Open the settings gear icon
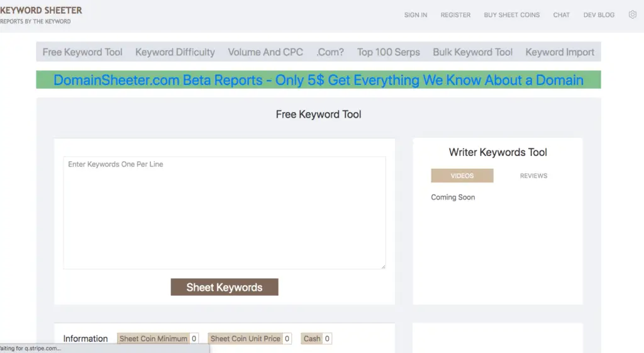The height and width of the screenshot is (353, 644). 633,15
